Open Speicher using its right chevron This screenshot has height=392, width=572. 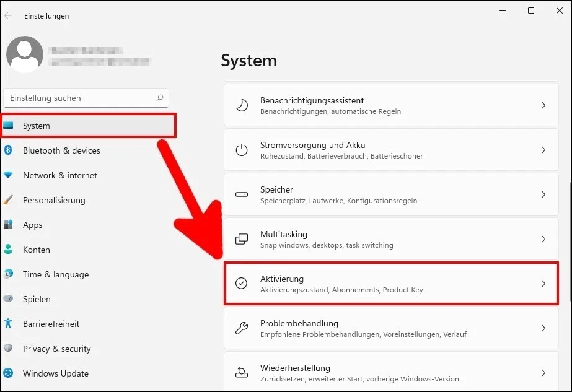[543, 194]
